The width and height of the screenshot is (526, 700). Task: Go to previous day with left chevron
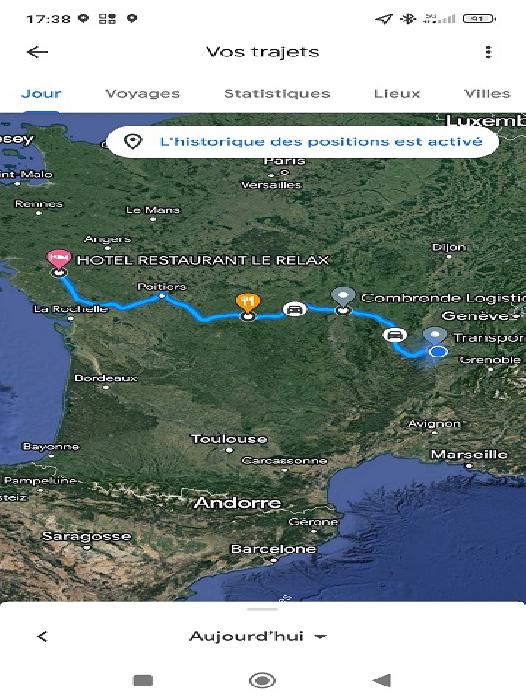pyautogui.click(x=42, y=637)
